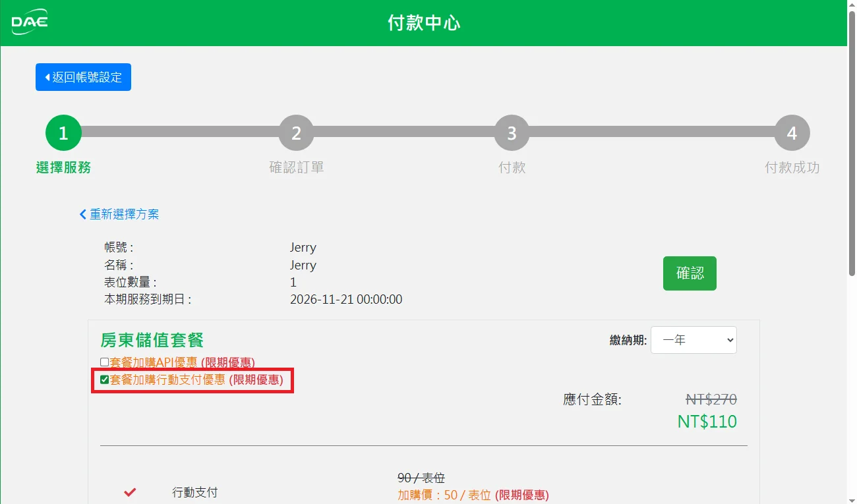
Task: Click step 1 circle 選擇服務
Action: (x=63, y=134)
